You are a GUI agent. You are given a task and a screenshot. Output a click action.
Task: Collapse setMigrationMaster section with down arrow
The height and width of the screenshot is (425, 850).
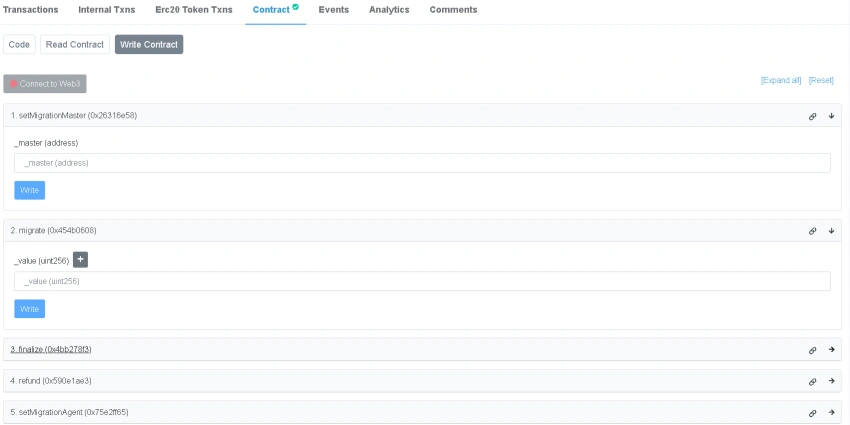(x=831, y=116)
